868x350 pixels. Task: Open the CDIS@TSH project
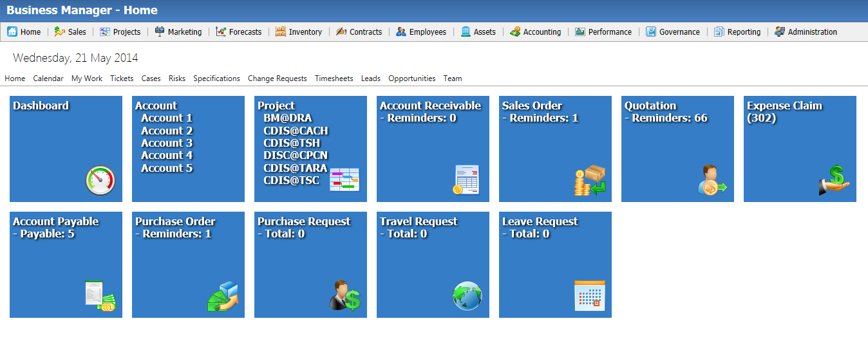[292, 143]
